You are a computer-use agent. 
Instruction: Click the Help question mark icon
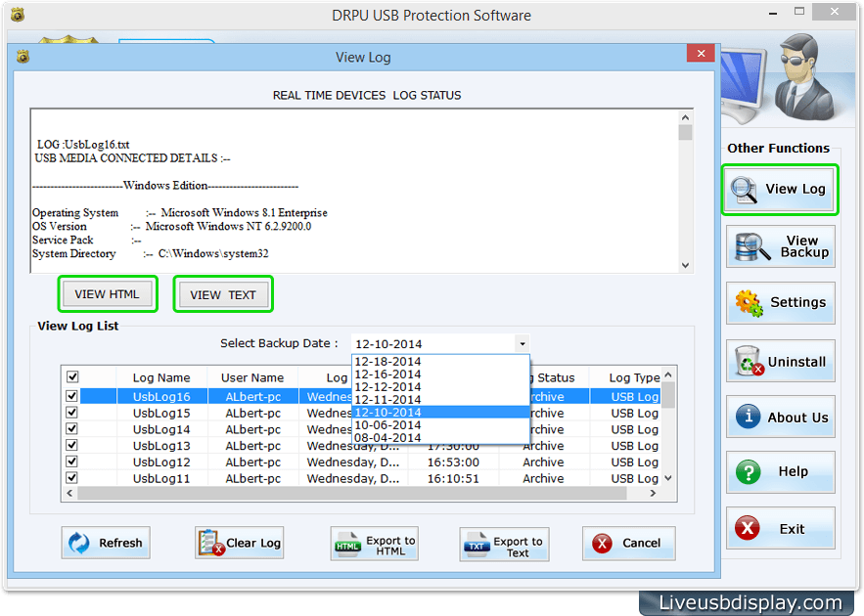coord(749,471)
